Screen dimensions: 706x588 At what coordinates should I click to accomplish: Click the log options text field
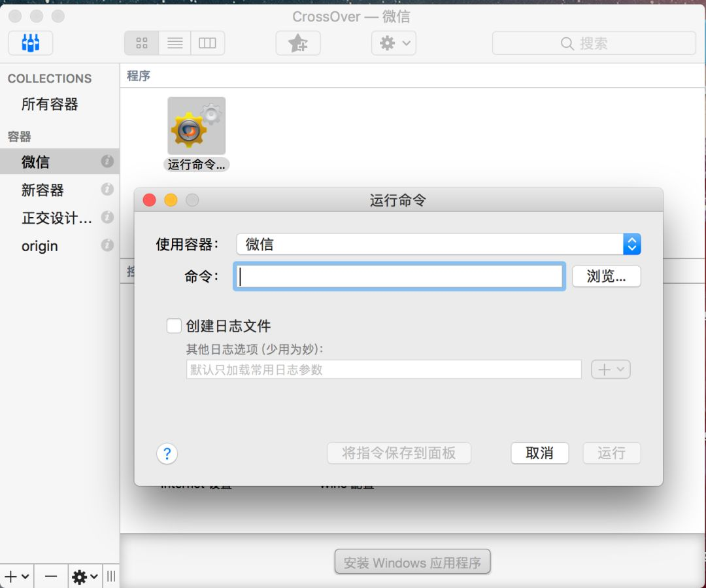pos(384,370)
